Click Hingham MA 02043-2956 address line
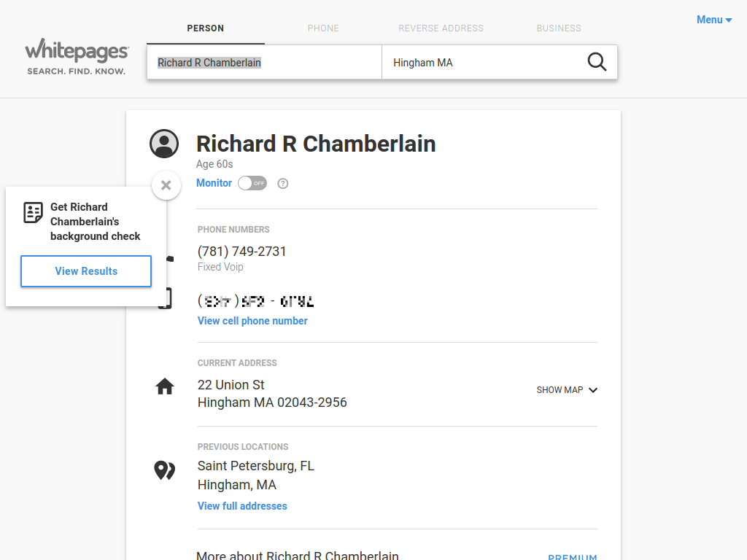The height and width of the screenshot is (560, 747). [x=272, y=402]
